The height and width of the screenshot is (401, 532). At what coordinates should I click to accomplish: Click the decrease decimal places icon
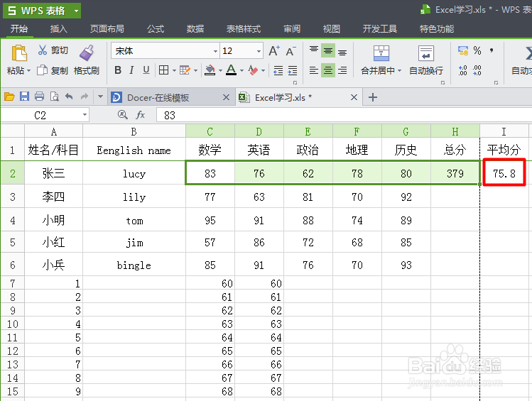[x=477, y=70]
